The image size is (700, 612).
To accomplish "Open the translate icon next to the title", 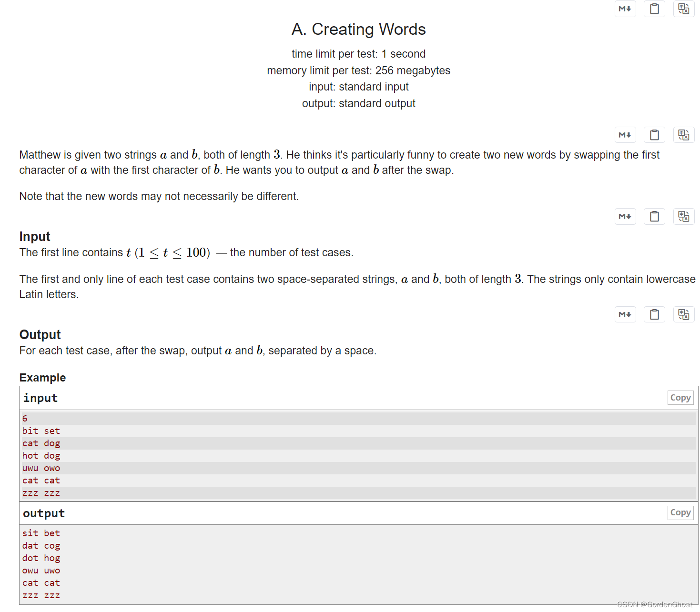I will point(683,9).
